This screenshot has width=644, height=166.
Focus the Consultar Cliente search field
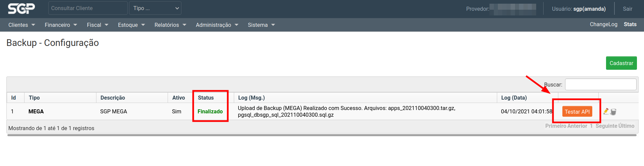[x=88, y=8]
